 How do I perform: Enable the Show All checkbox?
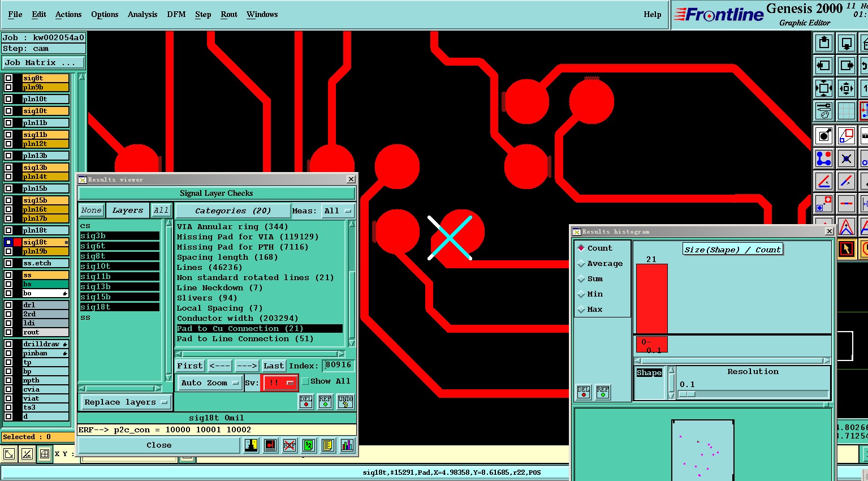coord(305,381)
